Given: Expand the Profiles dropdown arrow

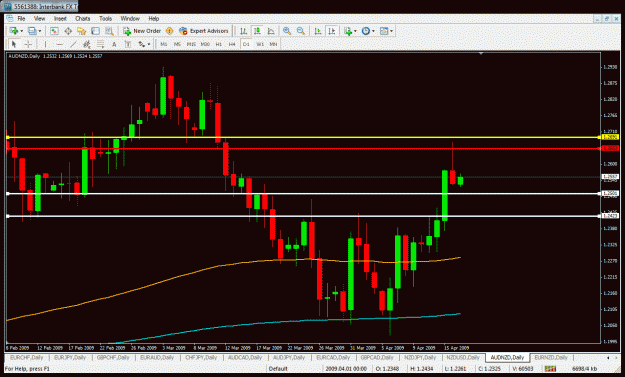Looking at the screenshot, I should pos(39,31).
